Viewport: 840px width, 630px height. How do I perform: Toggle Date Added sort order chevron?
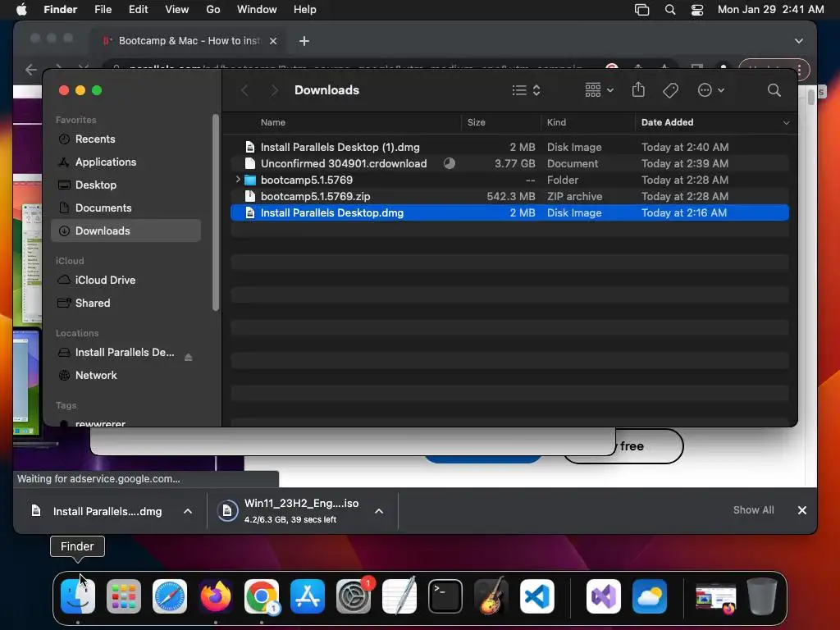click(x=786, y=123)
